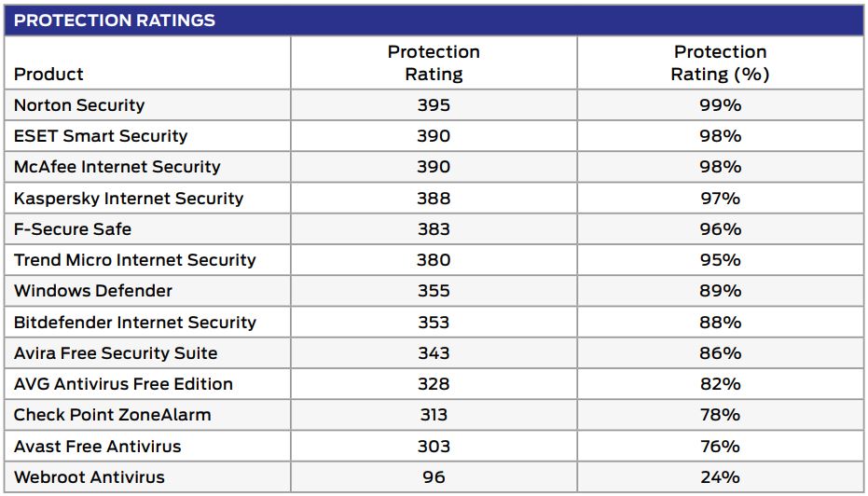Screen dimensions: 868x496
Task: Select the Product column header
Action: pyautogui.click(x=48, y=74)
